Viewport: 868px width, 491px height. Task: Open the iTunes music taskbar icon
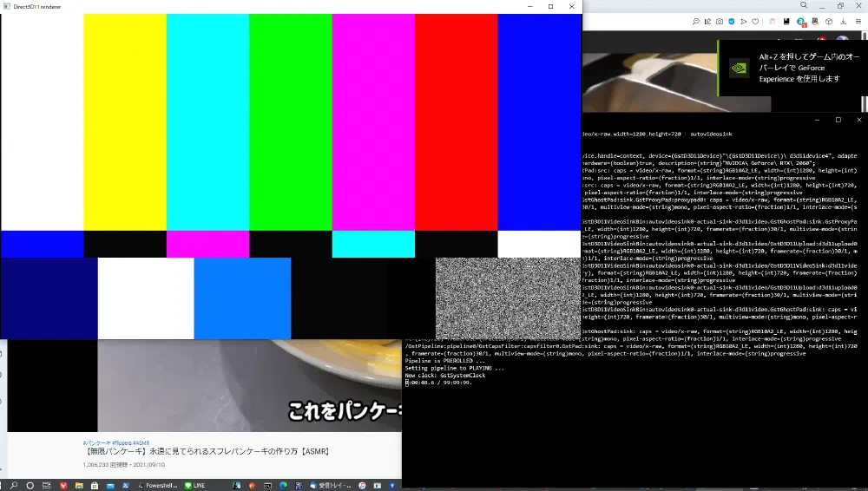pyautogui.click(x=362, y=486)
